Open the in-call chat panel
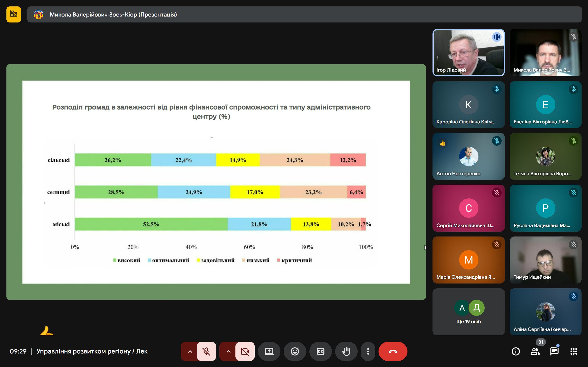588x367 pixels. coord(554,351)
